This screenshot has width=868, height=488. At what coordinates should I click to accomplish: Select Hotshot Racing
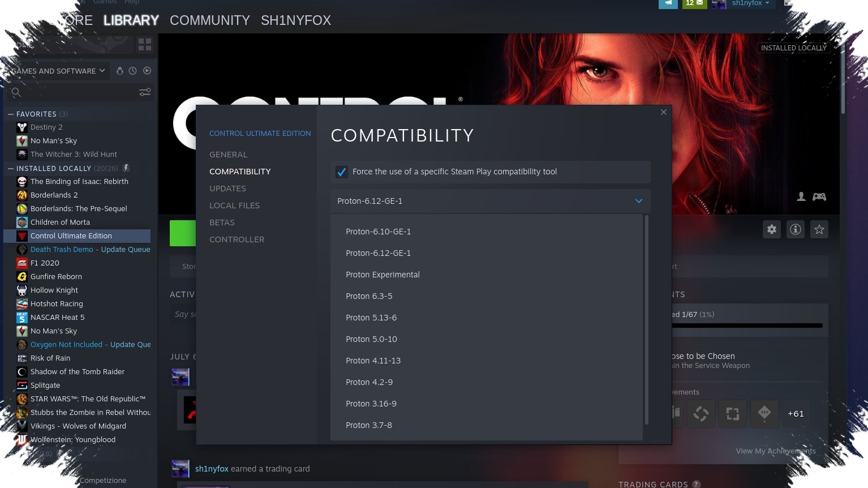click(x=57, y=304)
